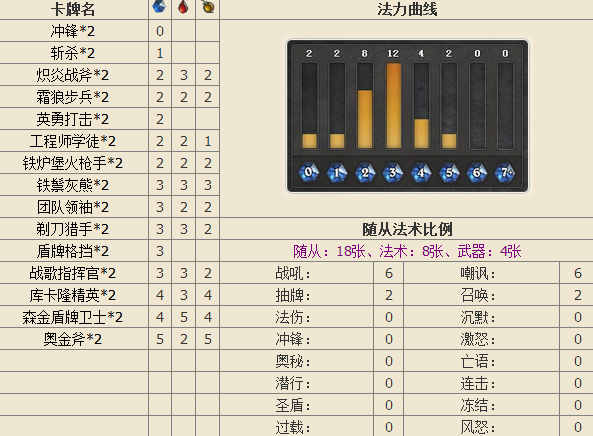
Task: Click the 0-cost mana crystal icon
Action: [x=309, y=172]
